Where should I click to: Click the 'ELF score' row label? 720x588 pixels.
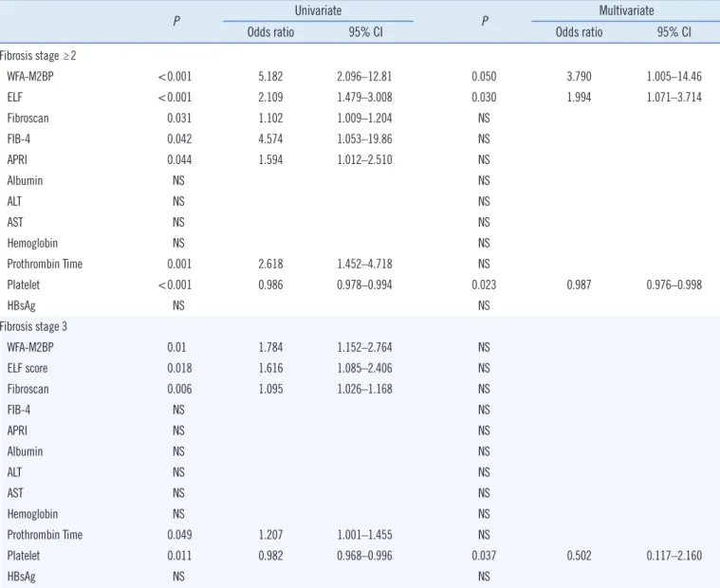[x=28, y=368]
